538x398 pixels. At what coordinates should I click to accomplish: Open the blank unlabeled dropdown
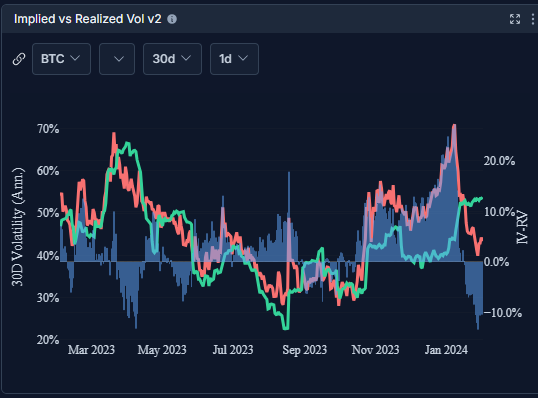coord(117,59)
